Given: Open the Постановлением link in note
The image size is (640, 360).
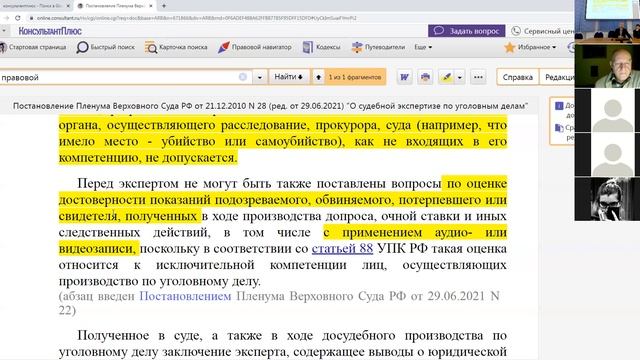Looking at the screenshot, I should 185,296.
